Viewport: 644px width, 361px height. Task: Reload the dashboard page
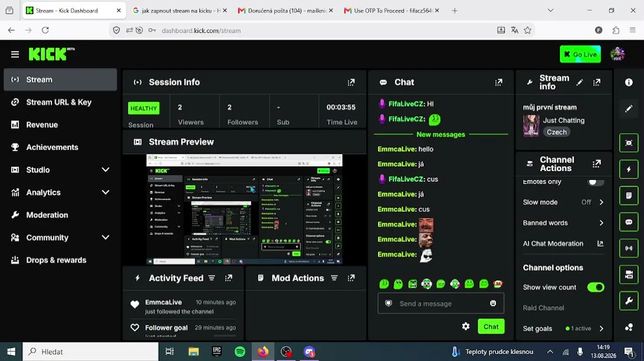45,30
